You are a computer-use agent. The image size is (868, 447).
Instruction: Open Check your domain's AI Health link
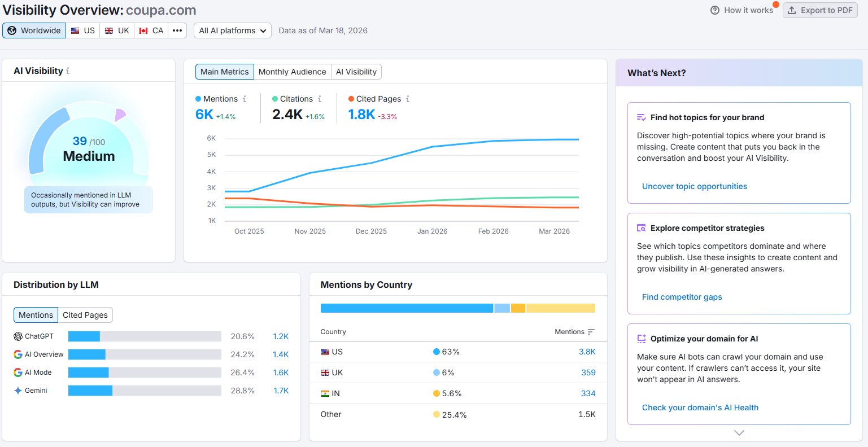(700, 407)
